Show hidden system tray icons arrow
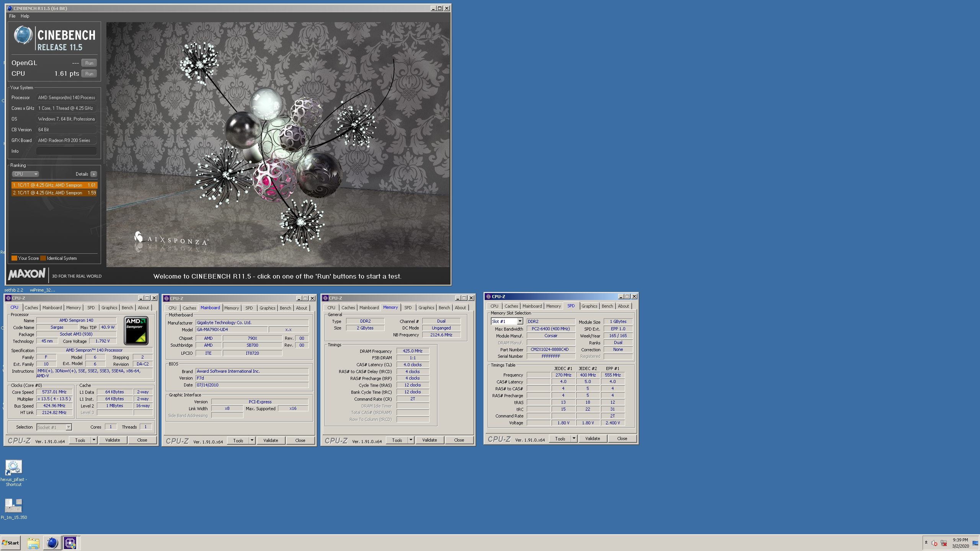980x551 pixels. coord(926,543)
